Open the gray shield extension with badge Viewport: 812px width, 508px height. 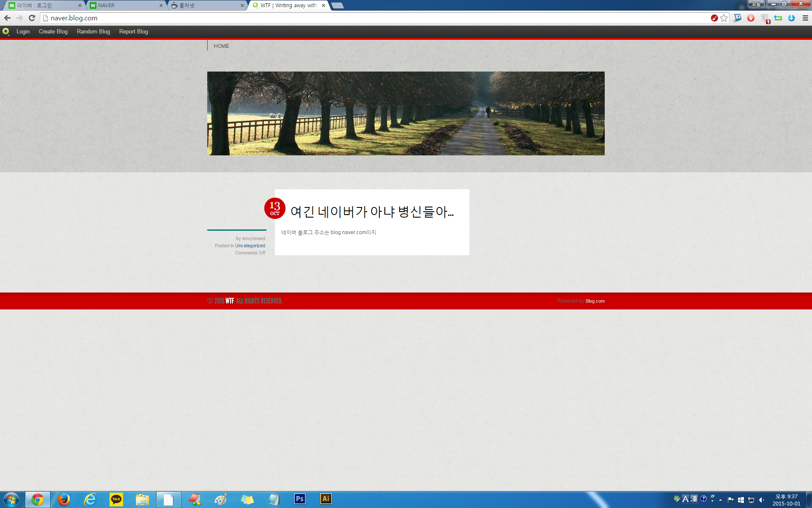pos(765,18)
